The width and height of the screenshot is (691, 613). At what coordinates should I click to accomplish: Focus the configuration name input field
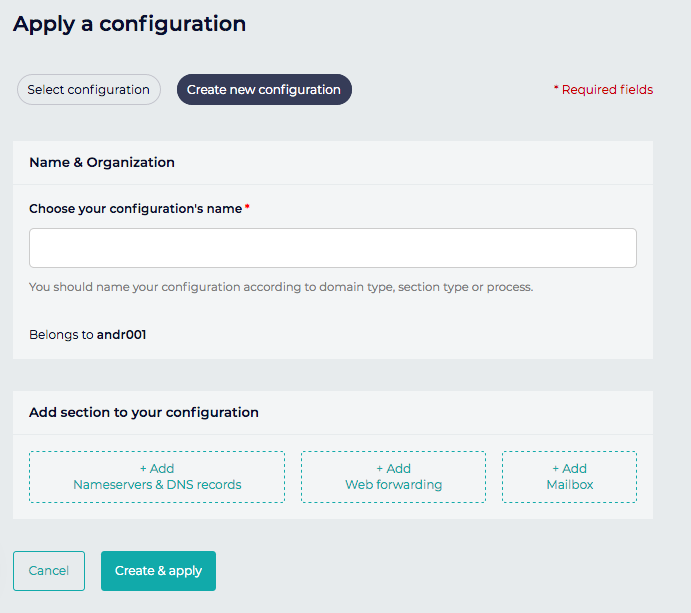pyautogui.click(x=333, y=248)
